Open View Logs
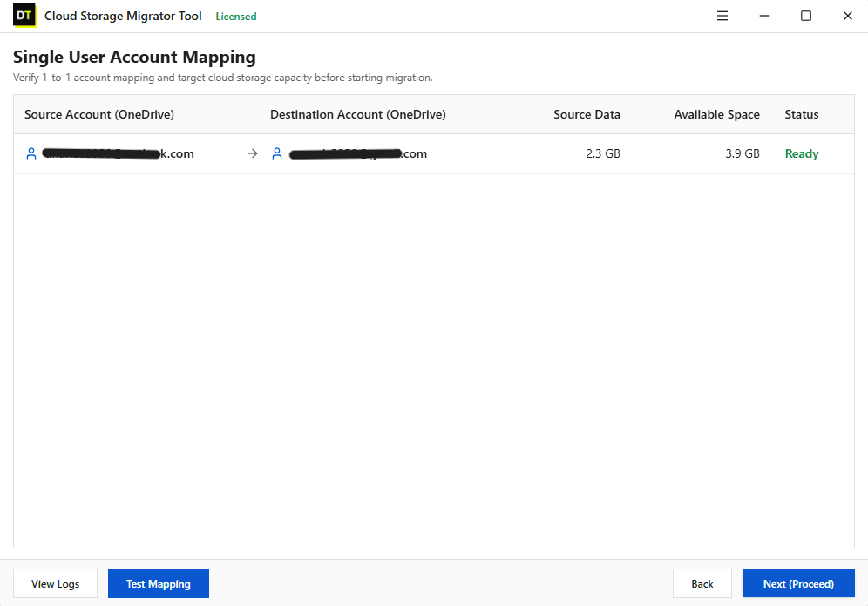Viewport: 868px width, 606px height. [x=56, y=584]
